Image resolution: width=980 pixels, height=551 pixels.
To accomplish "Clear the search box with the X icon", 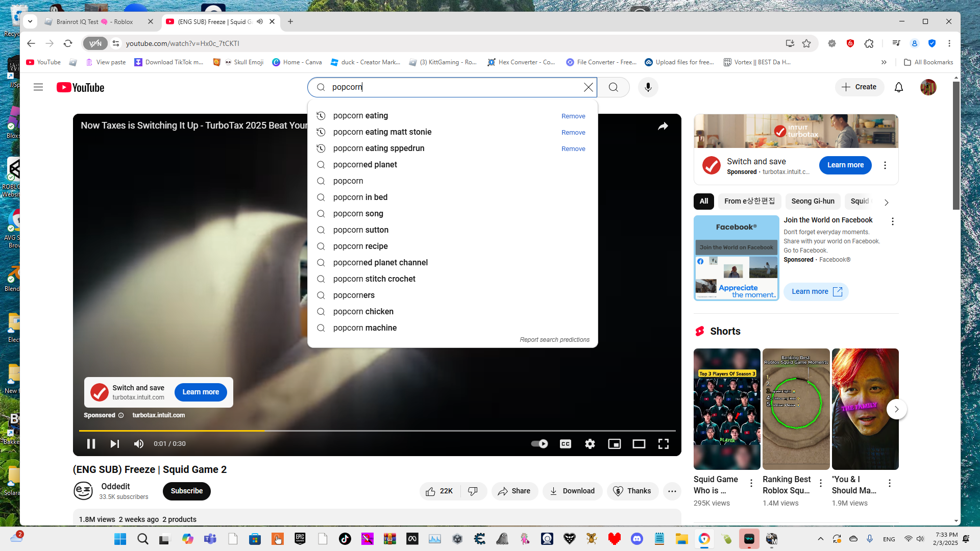I will tap(589, 87).
